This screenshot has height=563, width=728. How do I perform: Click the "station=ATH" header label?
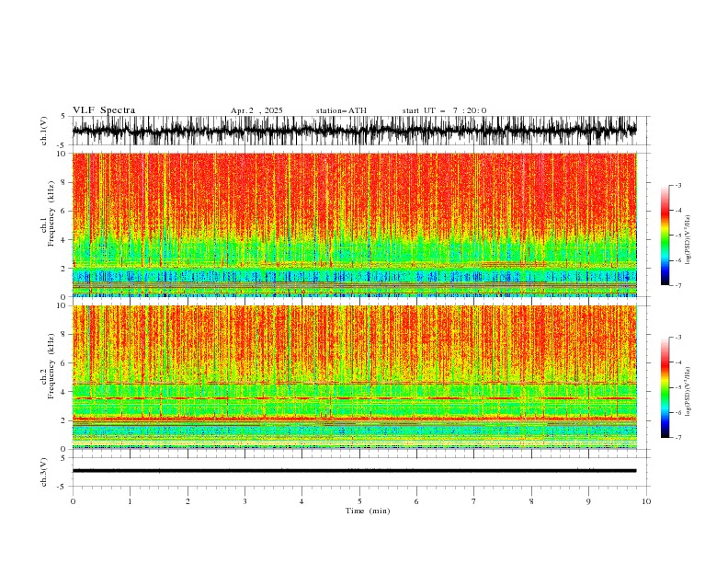341,110
